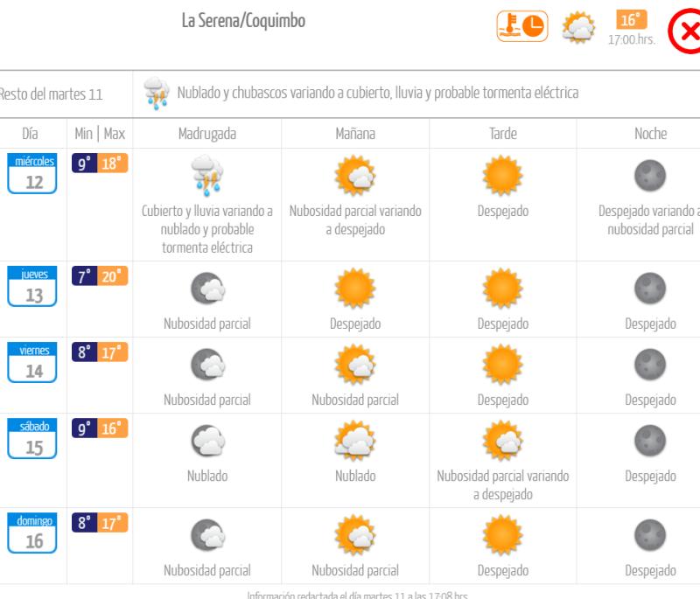Click the sun icon for miércoles 12 Tarde
This screenshot has width=700, height=599.
point(502,176)
